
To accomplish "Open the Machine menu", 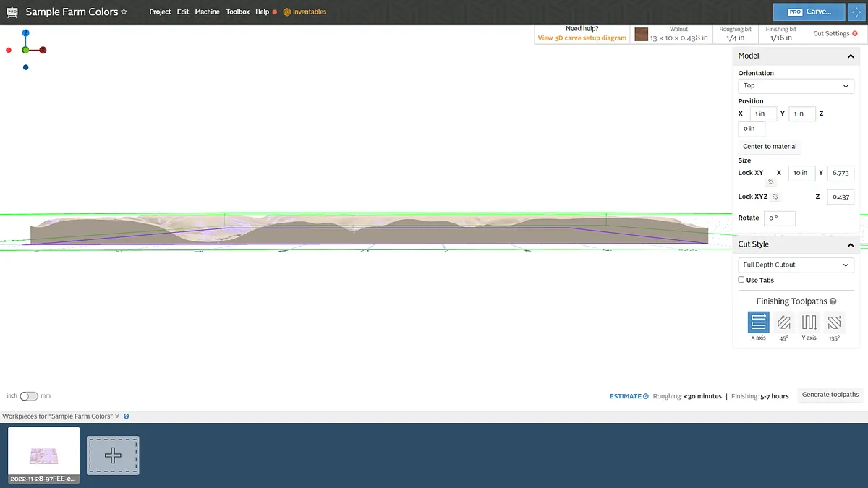I will 207,12.
